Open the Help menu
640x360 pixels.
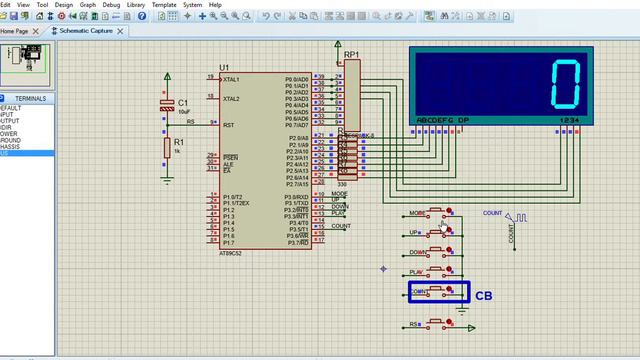pos(215,5)
